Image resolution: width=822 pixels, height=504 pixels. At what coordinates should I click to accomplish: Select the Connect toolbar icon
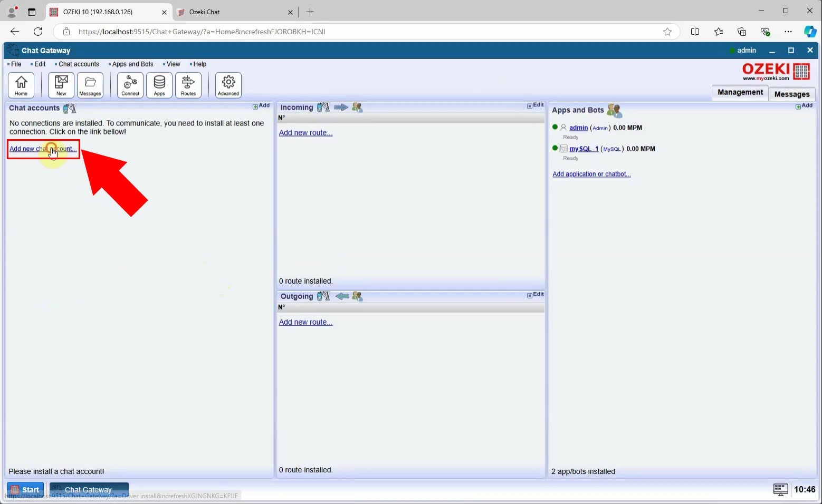pos(130,85)
